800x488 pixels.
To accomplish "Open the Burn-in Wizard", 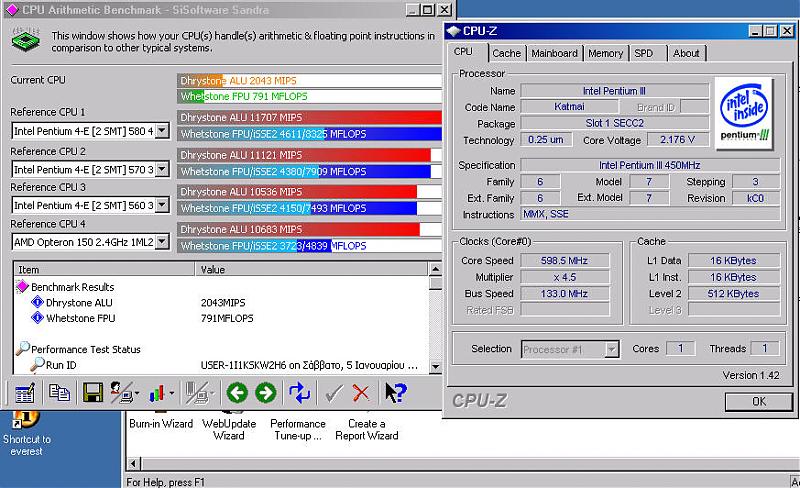I will pos(161,424).
